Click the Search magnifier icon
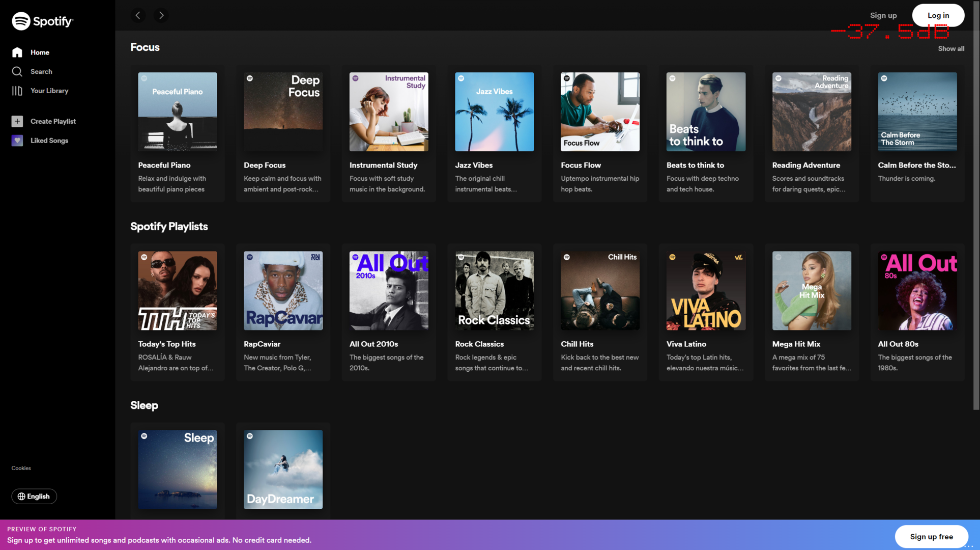The height and width of the screenshot is (550, 980). 17,71
